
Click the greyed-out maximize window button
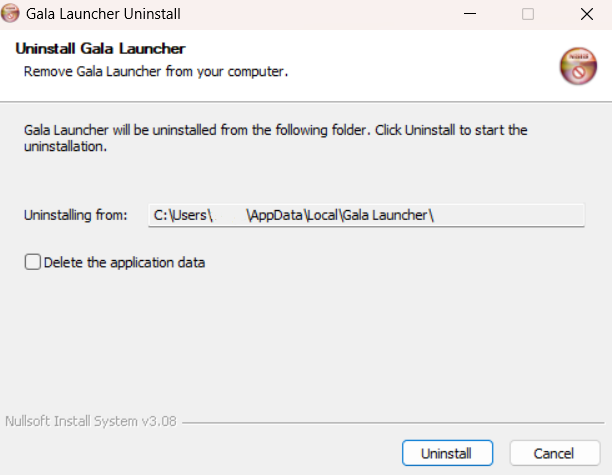[x=528, y=14]
